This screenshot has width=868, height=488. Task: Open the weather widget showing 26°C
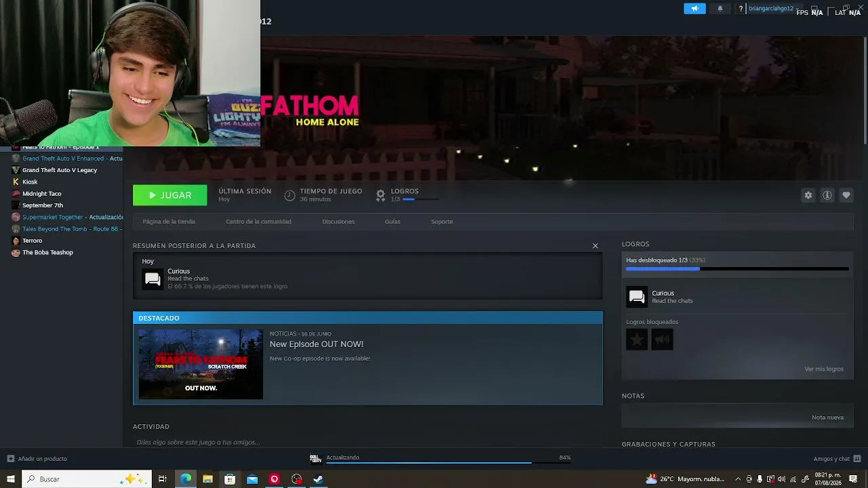685,479
